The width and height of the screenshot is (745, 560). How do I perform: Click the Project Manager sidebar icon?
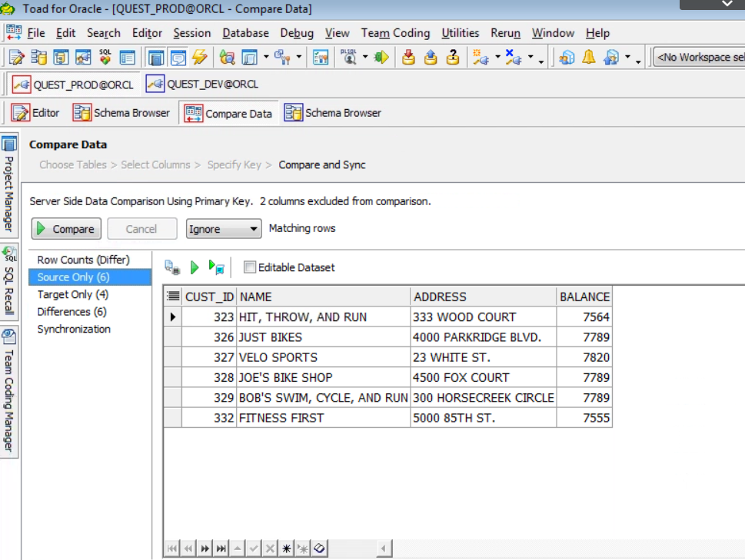coord(9,144)
